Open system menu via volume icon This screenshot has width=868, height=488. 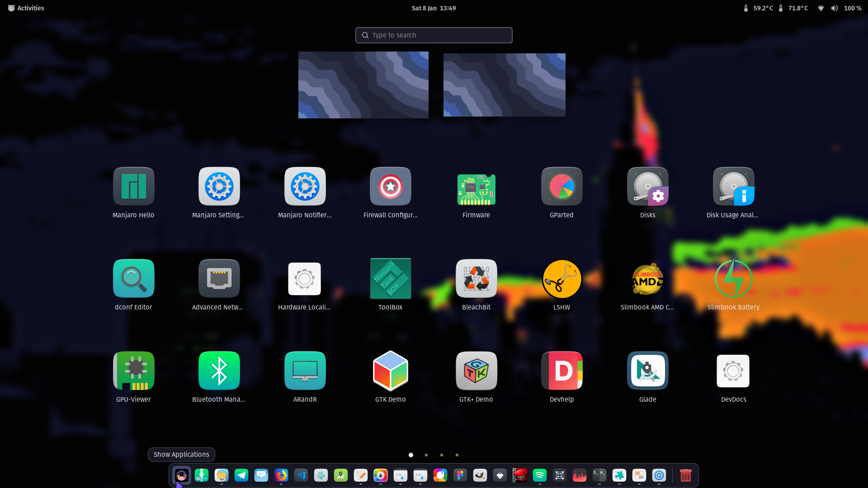[835, 8]
